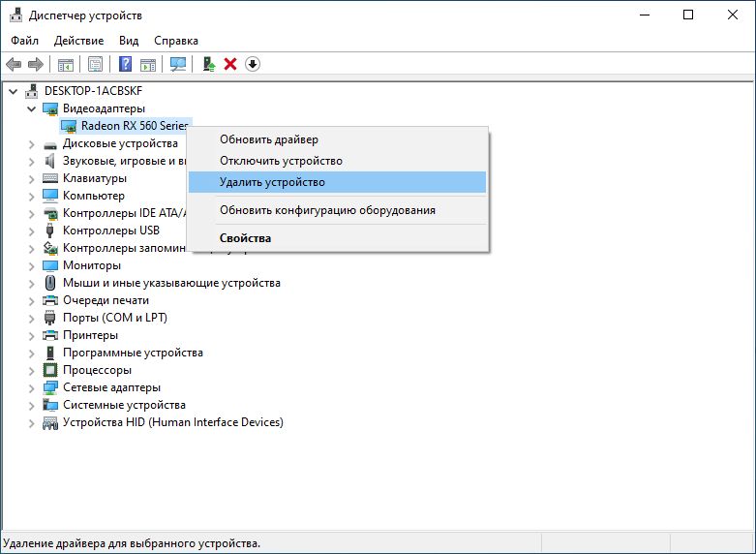This screenshot has height=554, width=756.
Task: Choose Удалить устройство in context menu
Action: 337,182
